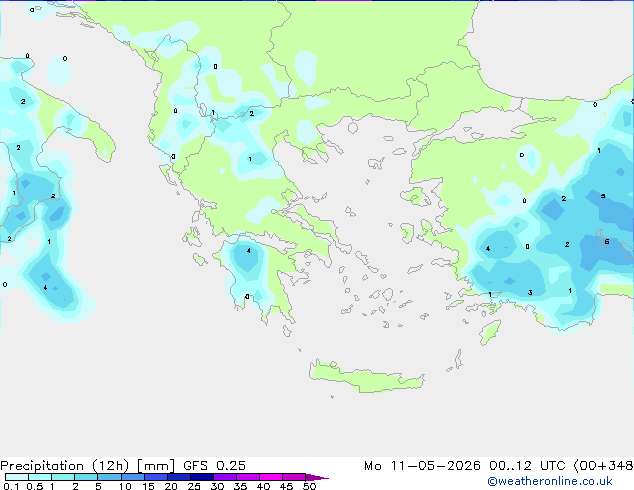Click the 5–10 mm legend swatch

point(109,477)
